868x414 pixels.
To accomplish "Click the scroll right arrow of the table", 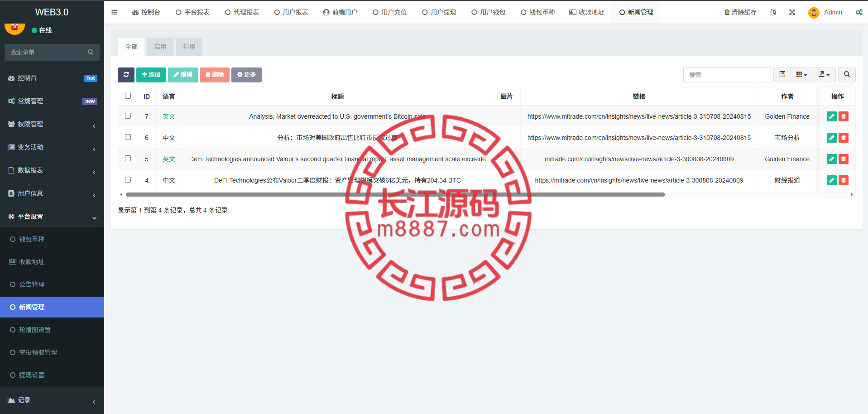I will click(852, 195).
